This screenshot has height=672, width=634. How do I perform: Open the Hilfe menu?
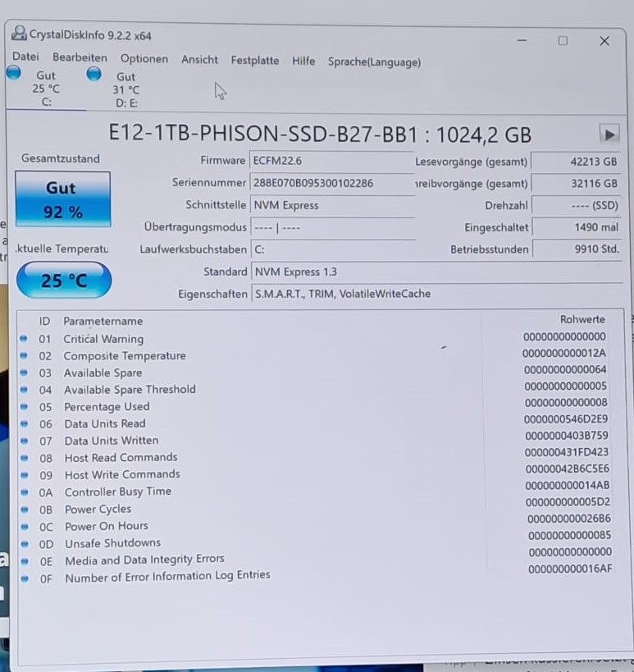303,62
